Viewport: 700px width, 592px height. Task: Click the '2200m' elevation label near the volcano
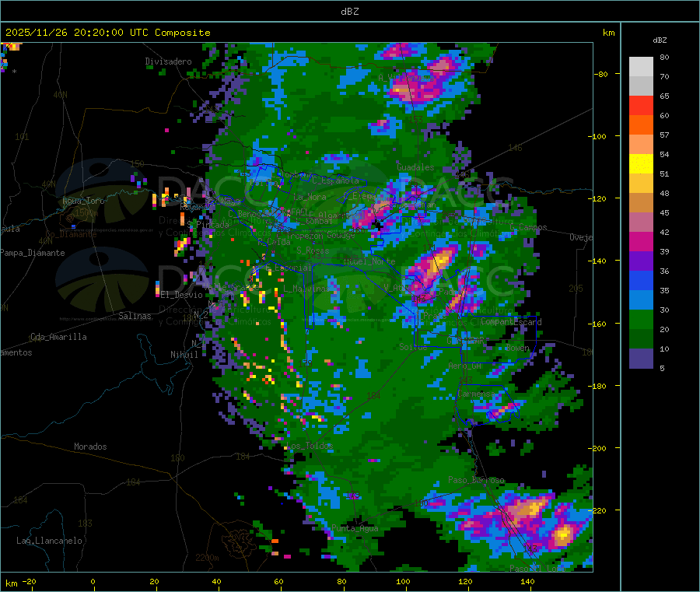(x=207, y=558)
